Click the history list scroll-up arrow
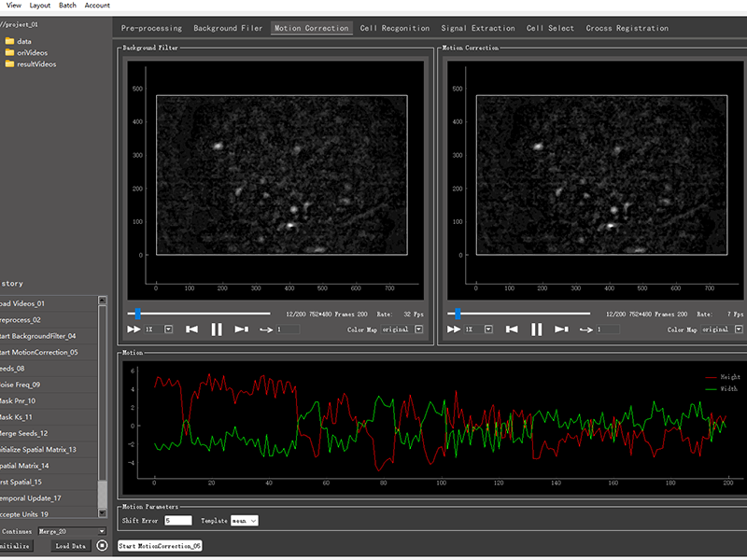Image resolution: width=747 pixels, height=560 pixels. [x=102, y=300]
